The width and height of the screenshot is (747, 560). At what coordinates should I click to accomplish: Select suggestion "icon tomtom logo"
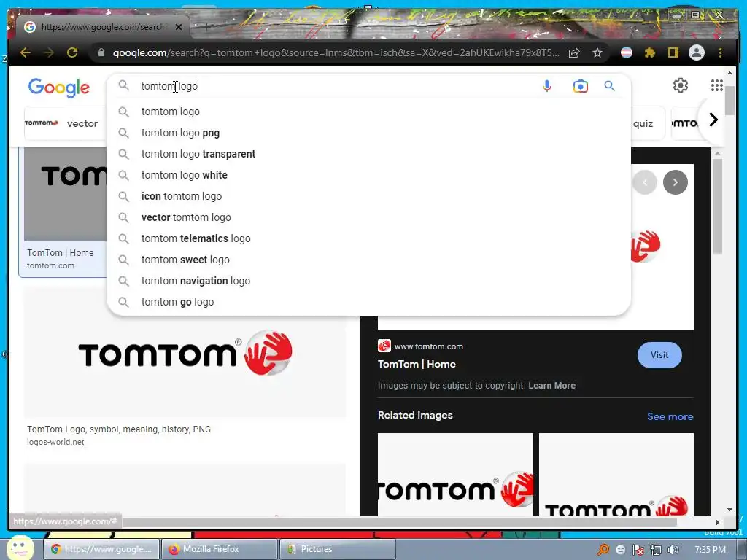tap(368, 196)
